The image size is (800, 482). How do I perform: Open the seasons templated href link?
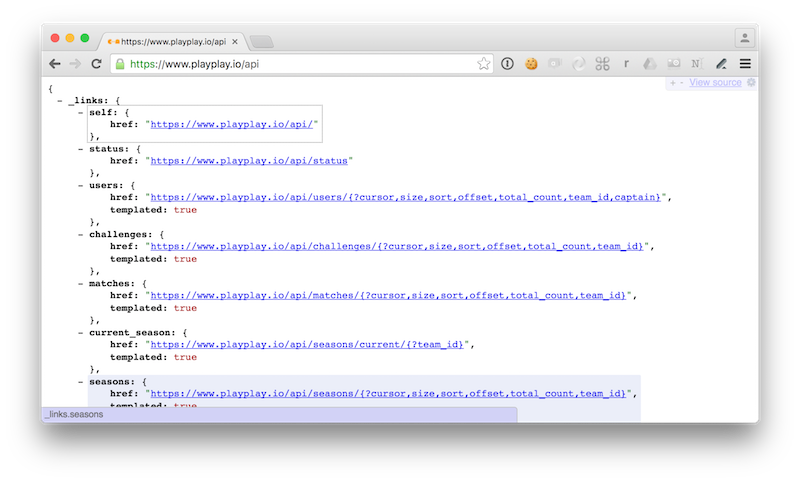point(388,393)
